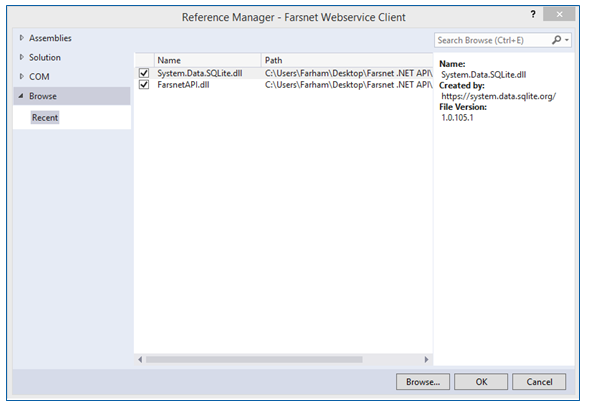The height and width of the screenshot is (407, 591).
Task: Open the help question mark icon
Action: tap(533, 14)
